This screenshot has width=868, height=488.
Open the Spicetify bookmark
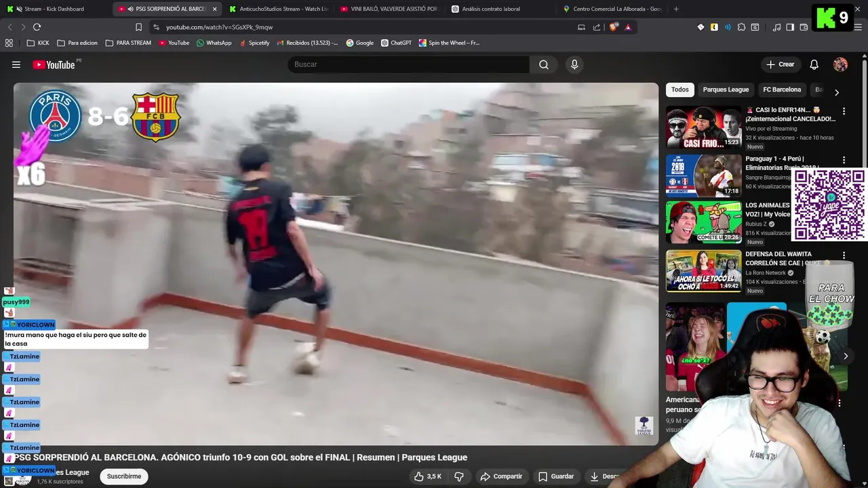coord(254,43)
